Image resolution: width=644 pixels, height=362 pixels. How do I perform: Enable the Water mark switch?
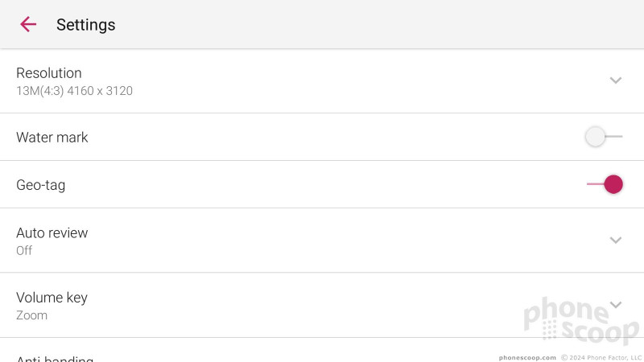pyautogui.click(x=604, y=137)
